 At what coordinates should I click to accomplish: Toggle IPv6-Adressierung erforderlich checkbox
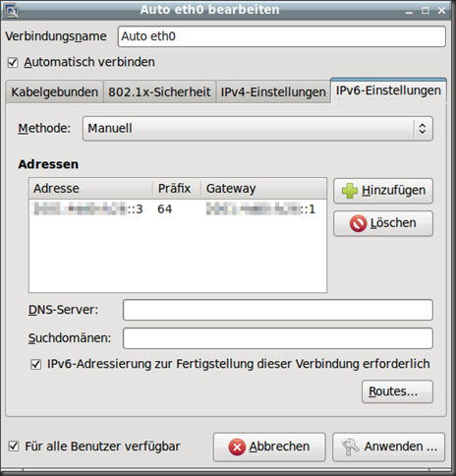[35, 364]
